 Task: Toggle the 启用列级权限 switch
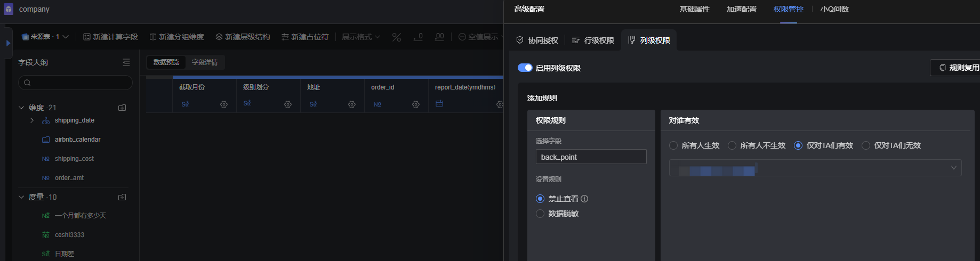tap(525, 68)
